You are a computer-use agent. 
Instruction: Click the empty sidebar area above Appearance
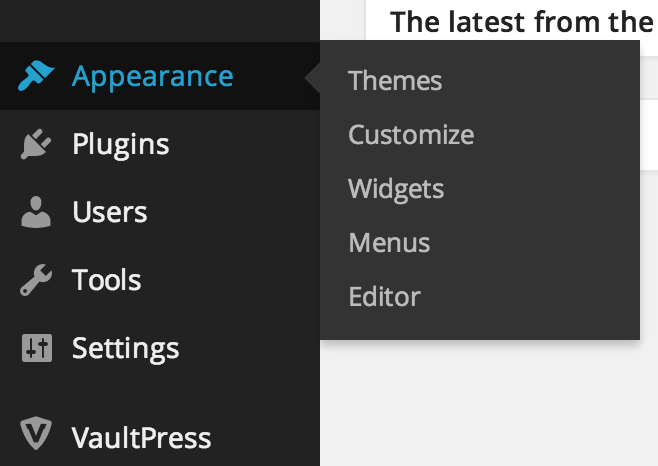pos(160,21)
